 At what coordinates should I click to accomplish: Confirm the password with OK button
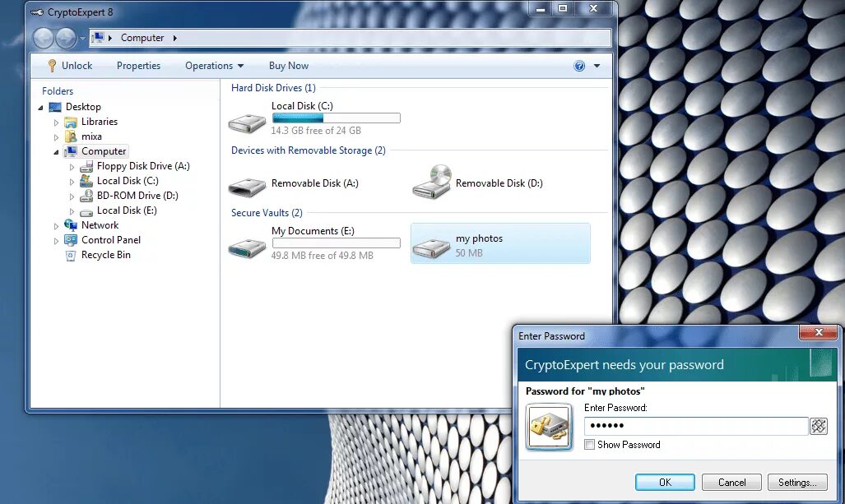pyautogui.click(x=665, y=483)
